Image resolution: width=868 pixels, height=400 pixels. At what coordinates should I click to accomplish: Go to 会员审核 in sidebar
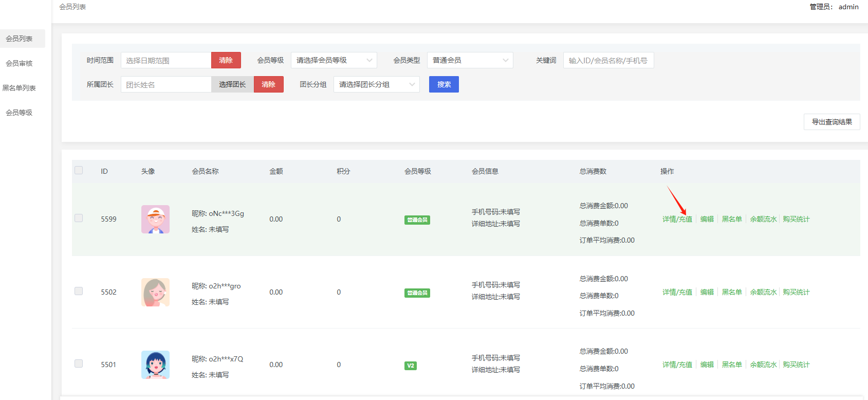pyautogui.click(x=19, y=63)
